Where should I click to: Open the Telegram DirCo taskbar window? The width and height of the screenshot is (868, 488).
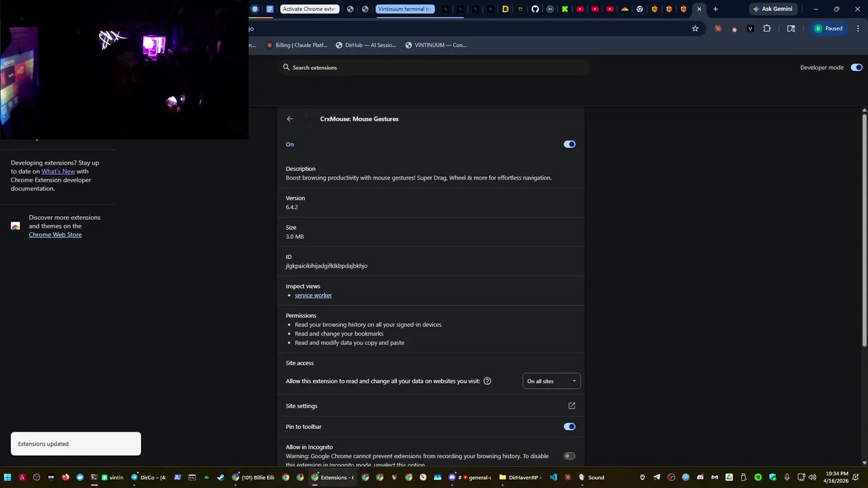[149, 477]
